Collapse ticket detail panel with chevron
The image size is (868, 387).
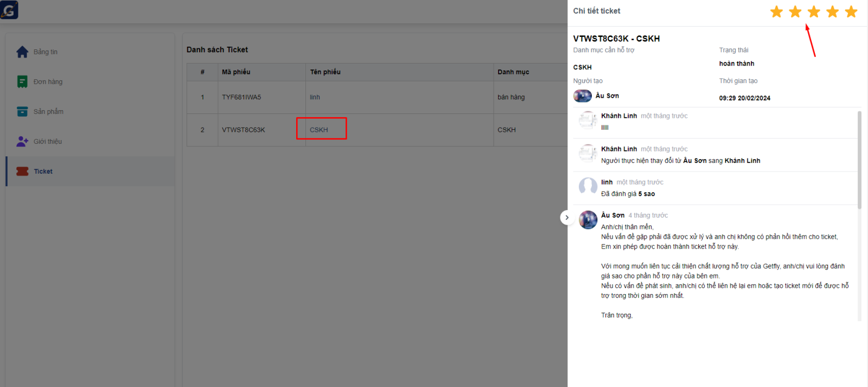click(567, 218)
